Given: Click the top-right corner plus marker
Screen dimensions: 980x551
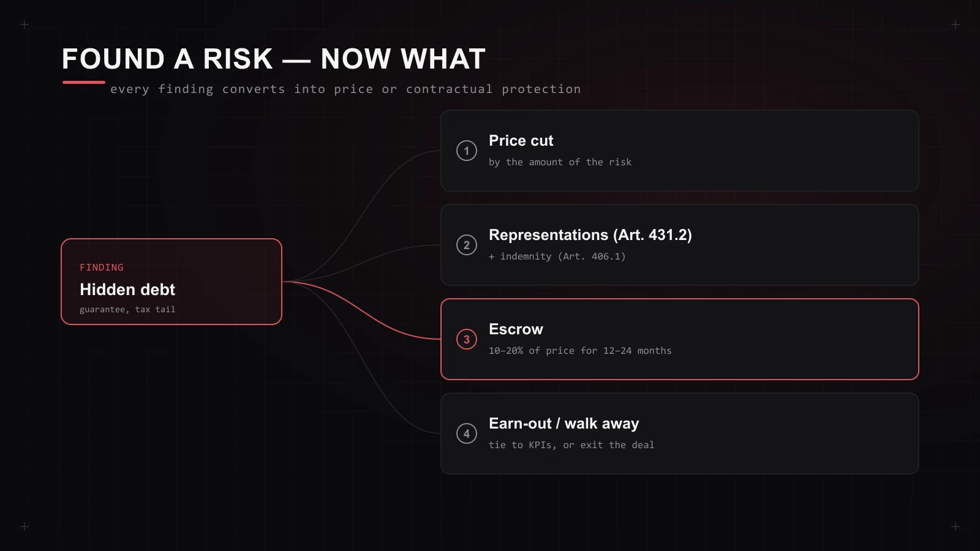Looking at the screenshot, I should click(956, 24).
